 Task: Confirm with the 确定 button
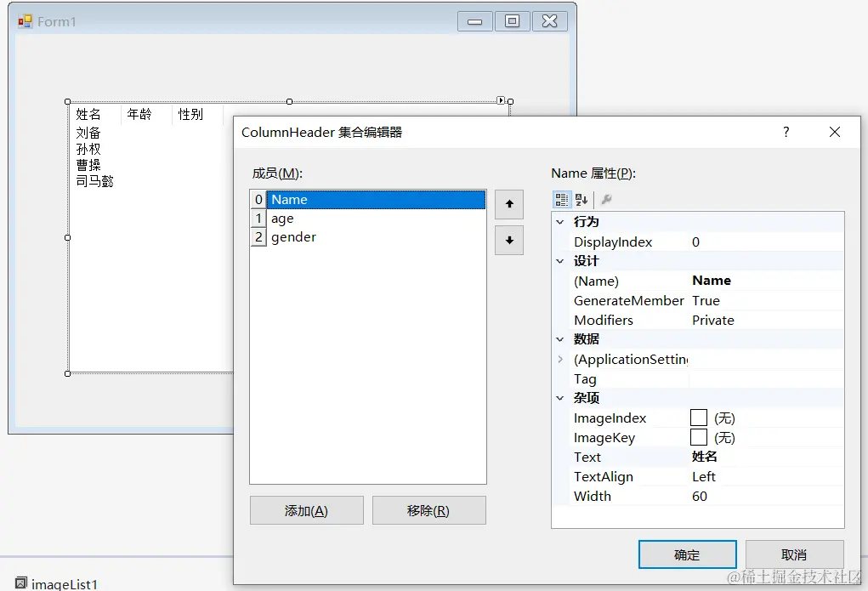688,554
